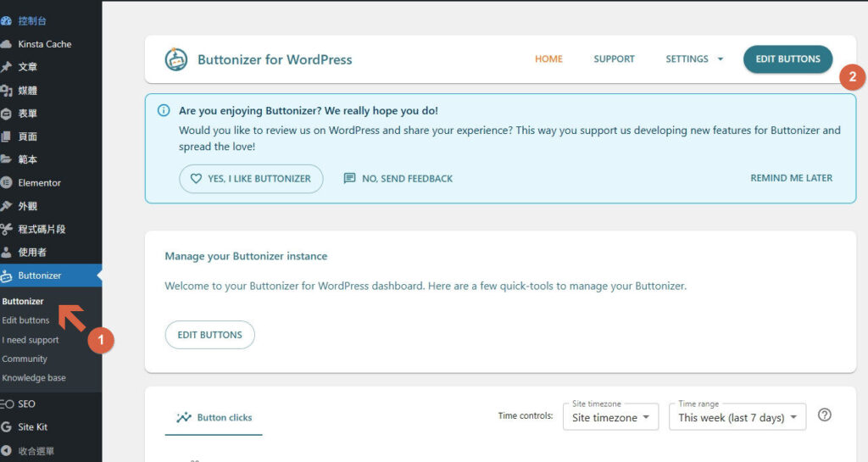Click outlined Edit Buttons under Manage instance
Viewport: 868px width, 462px height.
[209, 335]
